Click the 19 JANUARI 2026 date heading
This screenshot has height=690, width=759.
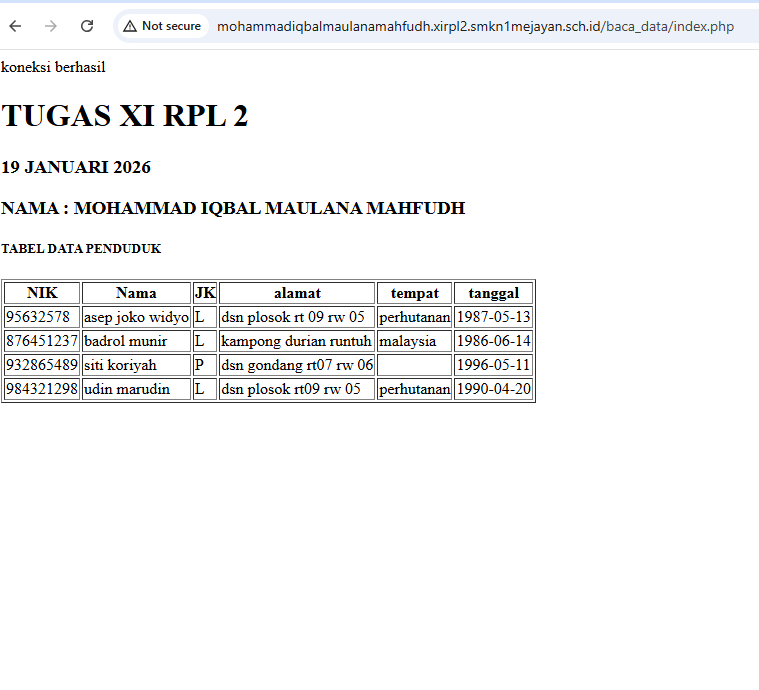coord(76,167)
